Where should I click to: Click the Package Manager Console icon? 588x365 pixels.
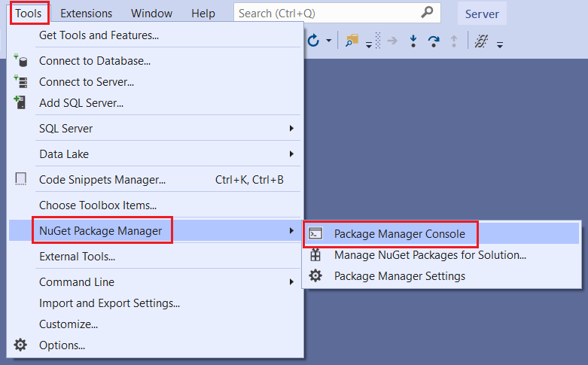pos(316,234)
